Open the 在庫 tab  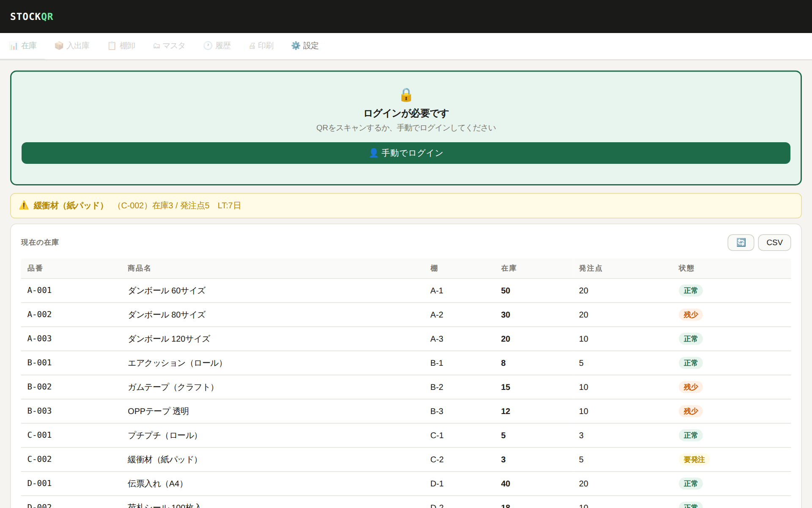coord(23,46)
